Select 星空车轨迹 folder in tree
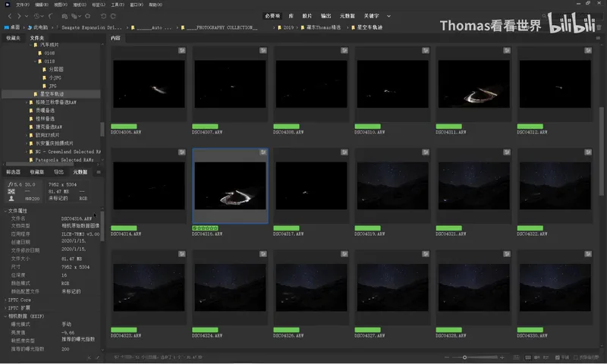Viewport: 607px width, 364px height. (52, 94)
